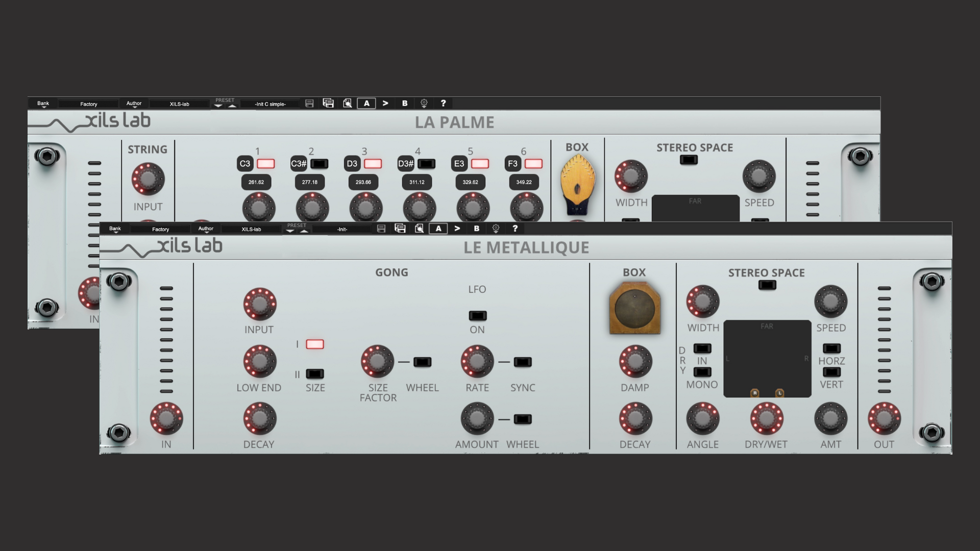The image size is (980, 551).
Task: Open settings gear in La Palme toolbar
Action: [424, 103]
